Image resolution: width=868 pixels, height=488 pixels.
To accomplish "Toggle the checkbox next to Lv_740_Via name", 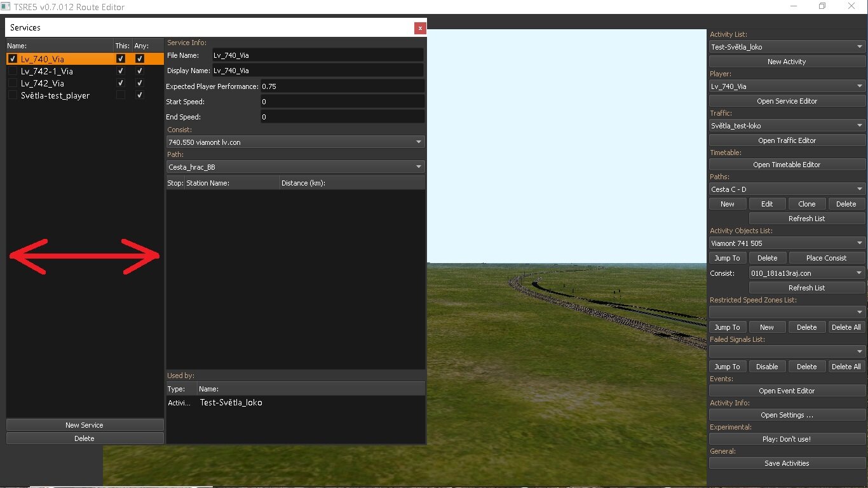I will click(13, 59).
